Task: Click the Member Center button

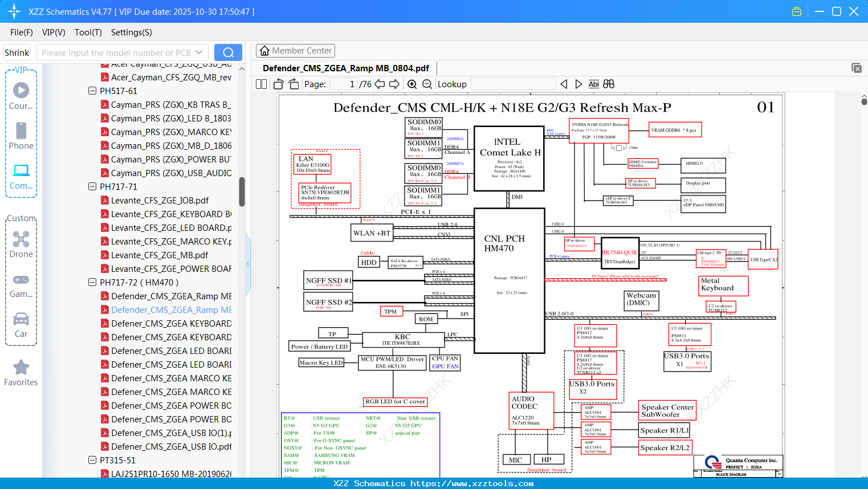Action: (x=295, y=51)
